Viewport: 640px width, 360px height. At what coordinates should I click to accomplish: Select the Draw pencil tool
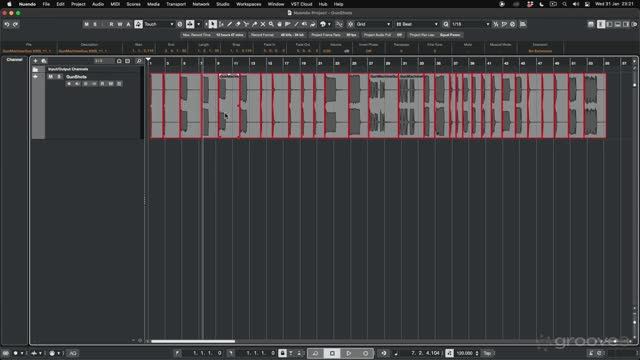229,24
